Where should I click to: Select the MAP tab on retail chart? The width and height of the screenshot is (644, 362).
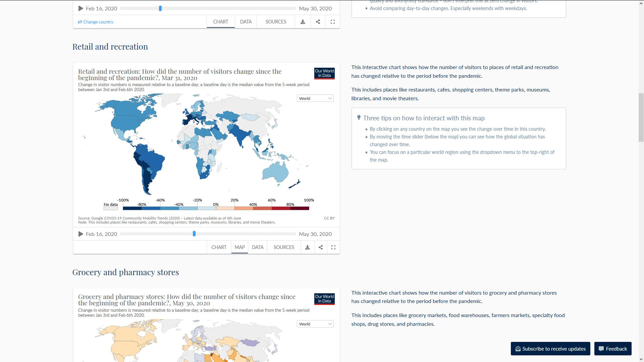pos(239,247)
